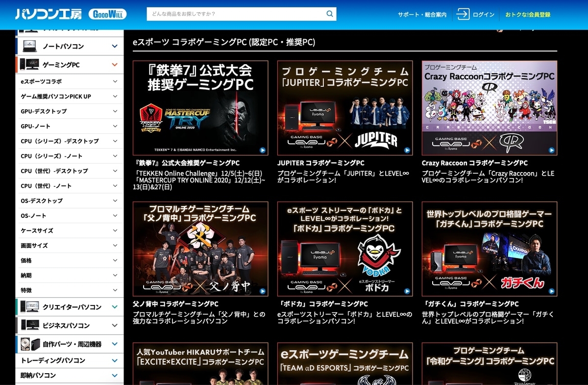Click the DIY parts hard drive icon
The height and width of the screenshot is (385, 588).
pos(29,344)
